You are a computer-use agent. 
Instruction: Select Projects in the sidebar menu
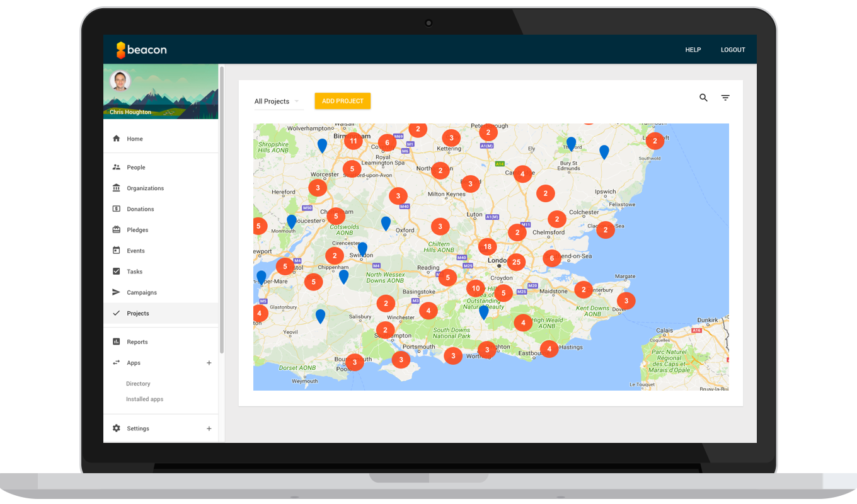[138, 313]
